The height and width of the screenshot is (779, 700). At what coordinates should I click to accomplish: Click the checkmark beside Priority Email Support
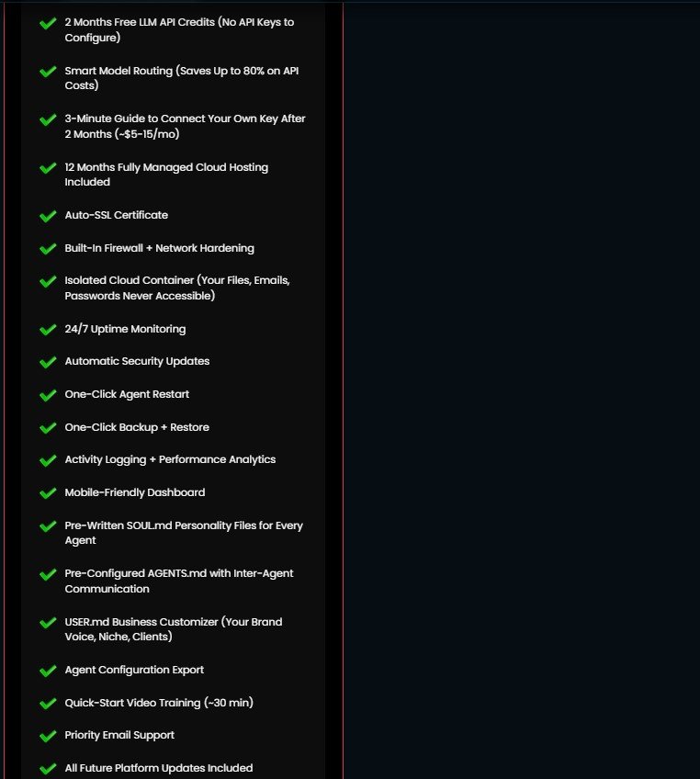48,736
